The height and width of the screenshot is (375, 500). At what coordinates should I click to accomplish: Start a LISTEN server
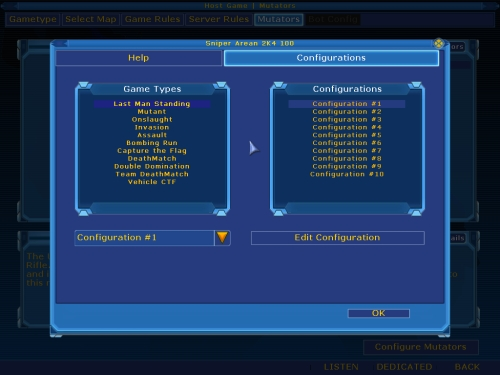click(341, 367)
